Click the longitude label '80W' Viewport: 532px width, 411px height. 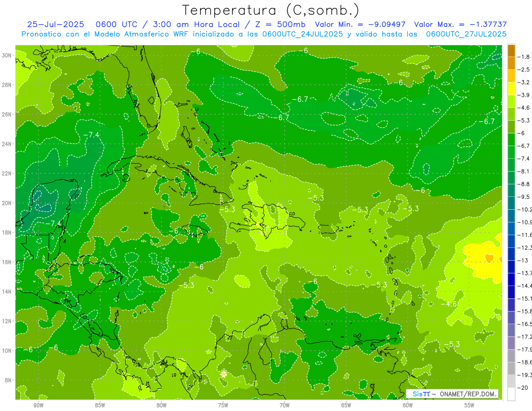coord(161,405)
